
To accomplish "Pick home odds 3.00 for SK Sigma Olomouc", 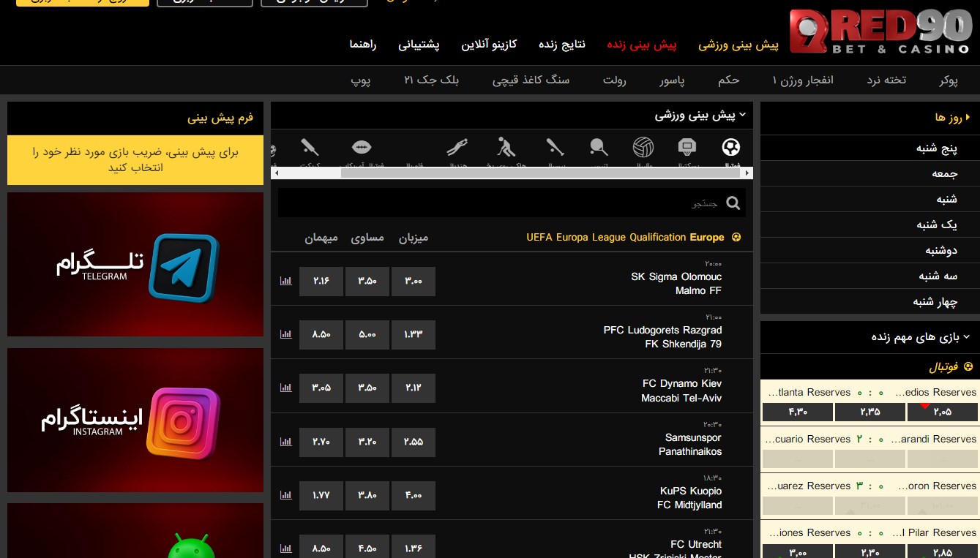I will pos(414,282).
